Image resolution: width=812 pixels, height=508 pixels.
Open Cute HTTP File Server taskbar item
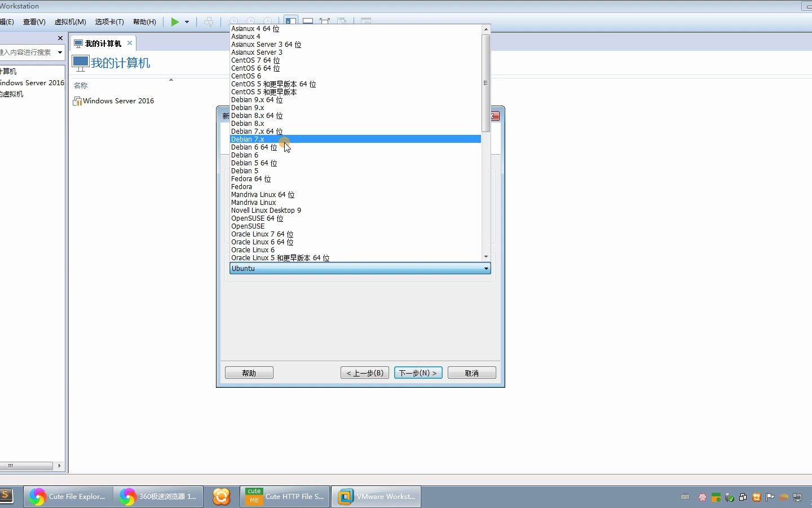pos(285,497)
